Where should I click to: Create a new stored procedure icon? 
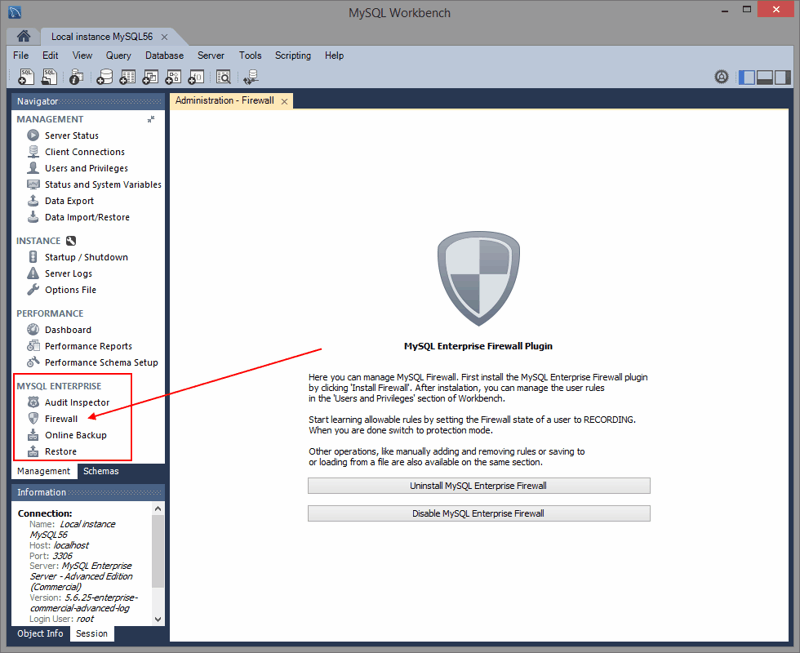[173, 77]
